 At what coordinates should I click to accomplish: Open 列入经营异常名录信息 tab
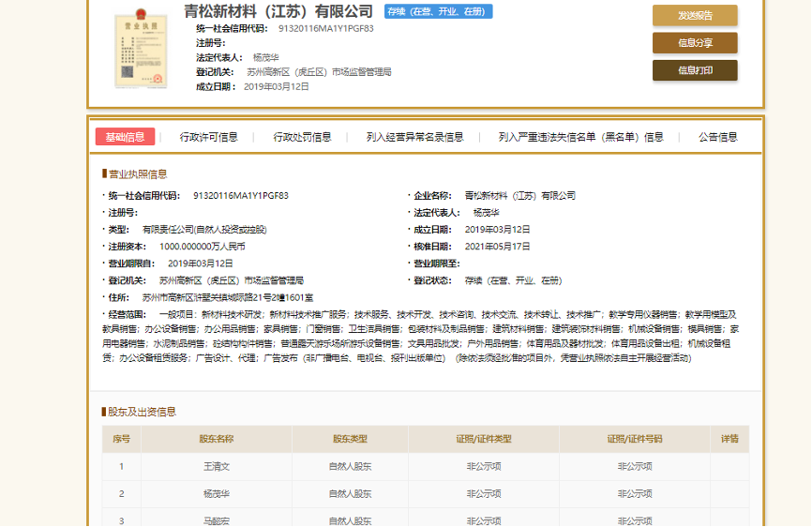(414, 137)
